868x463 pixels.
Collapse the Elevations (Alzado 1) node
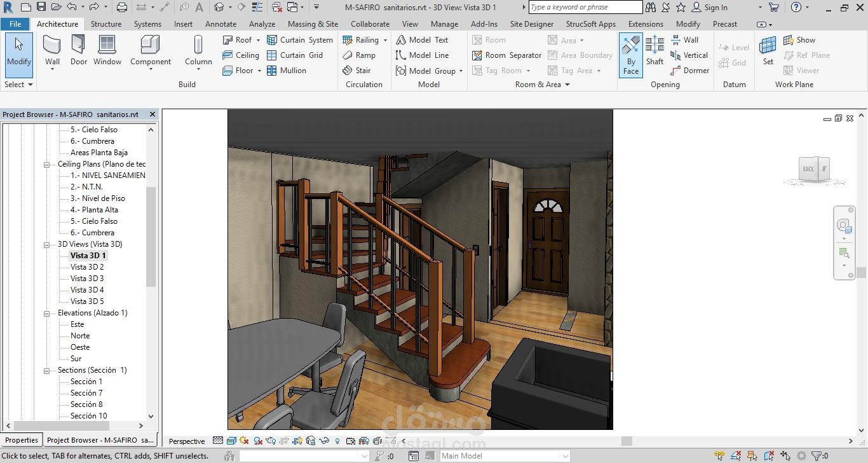pos(46,313)
